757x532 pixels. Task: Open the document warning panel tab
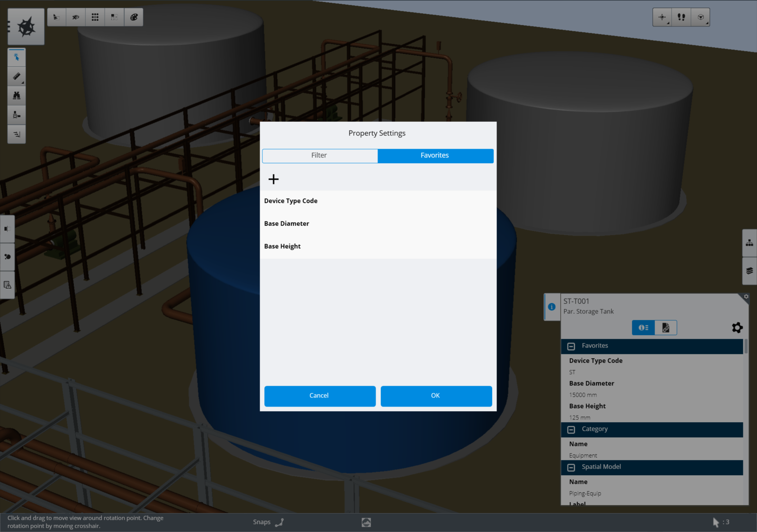pyautogui.click(x=7, y=285)
